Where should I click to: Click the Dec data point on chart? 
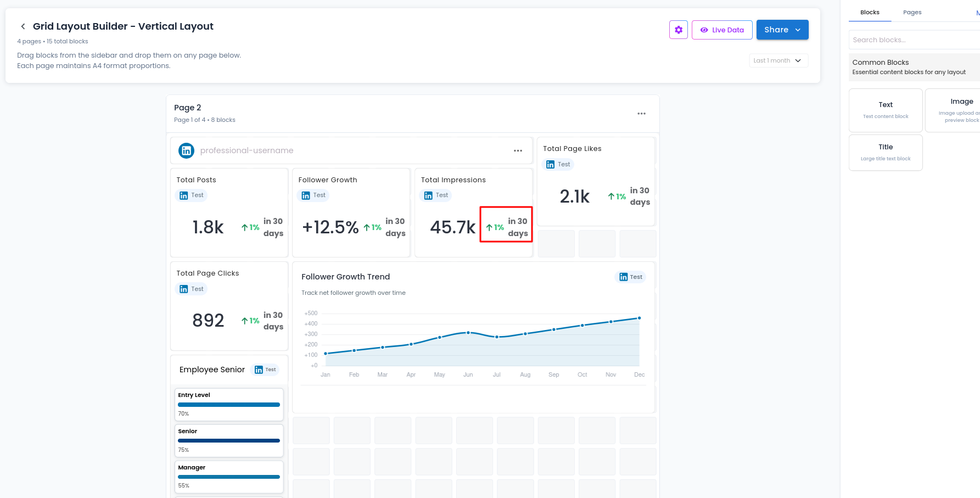[639, 318]
